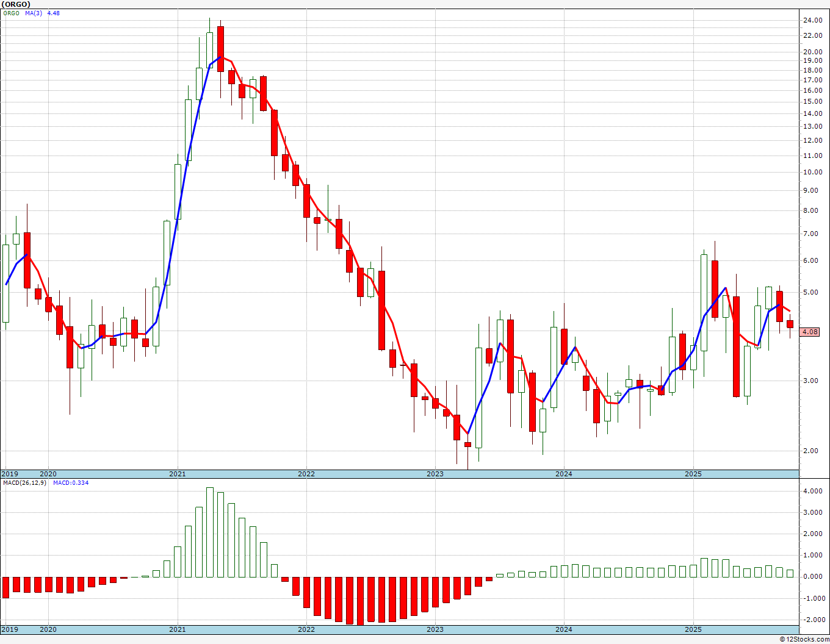The image size is (830, 644).
Task: Click the 14.00 price axis label
Action: (812, 113)
